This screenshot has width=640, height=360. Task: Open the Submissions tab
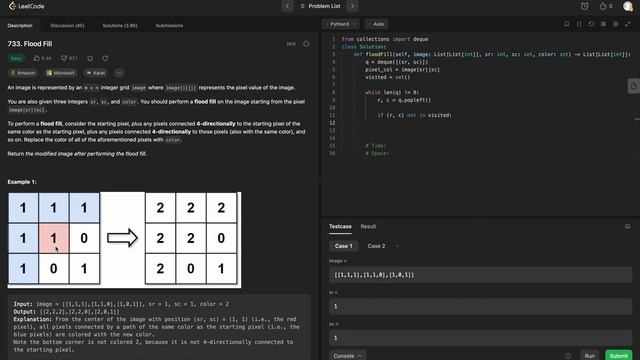point(169,26)
